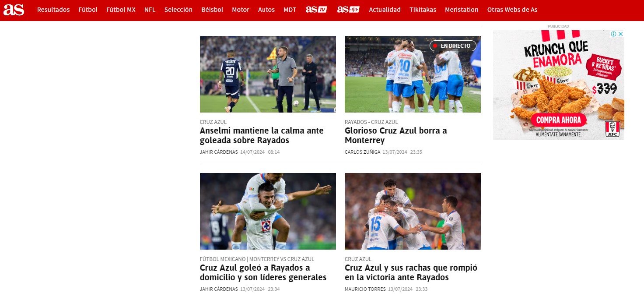The image size is (644, 300).
Task: Click the KFC logo in the advertisement
Action: point(612,129)
